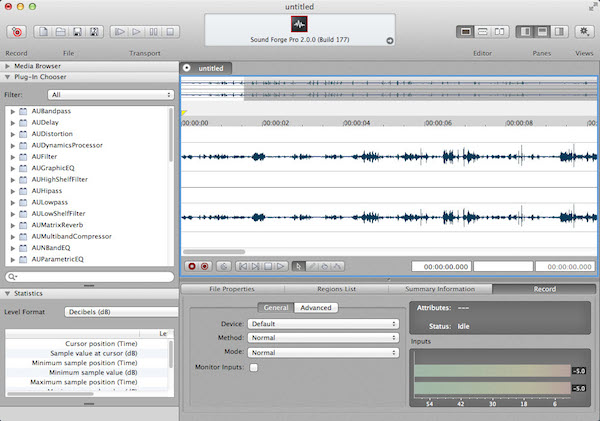Select the pointer edit tool below the waveform
The height and width of the screenshot is (421, 600).
298,266
